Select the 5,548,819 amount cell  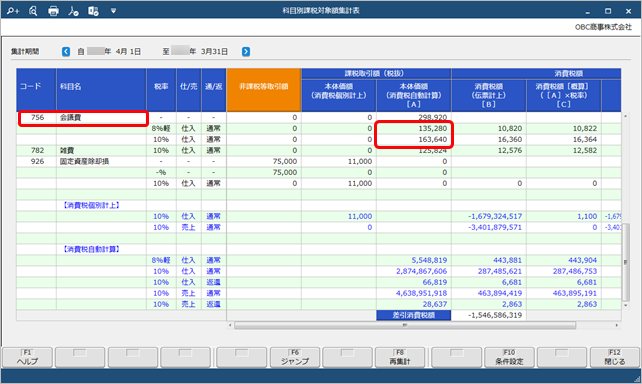[414, 260]
